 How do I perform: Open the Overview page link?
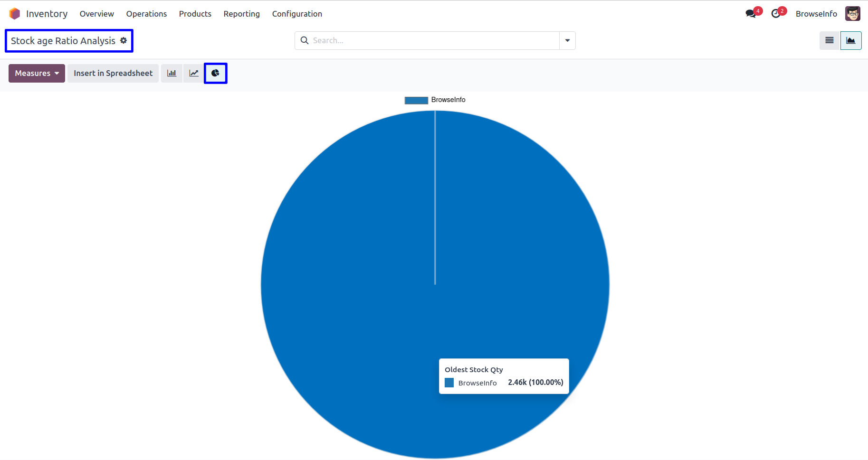[96, 14]
